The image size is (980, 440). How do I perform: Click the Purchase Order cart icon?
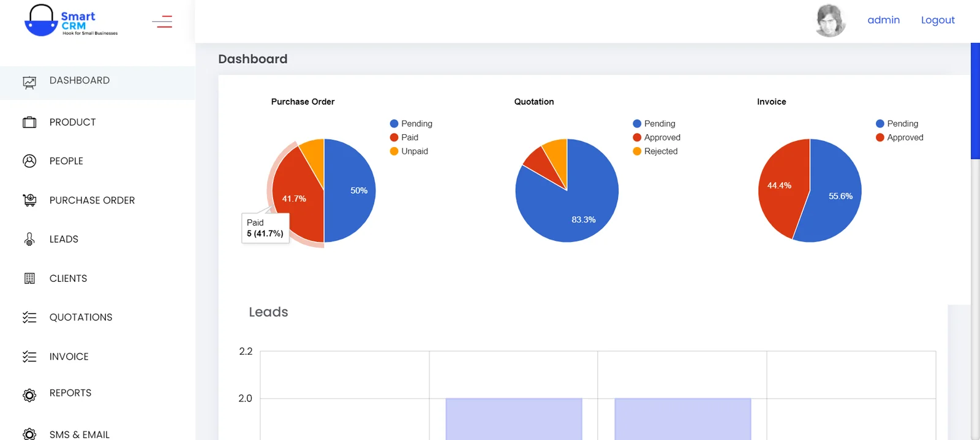[x=29, y=200]
